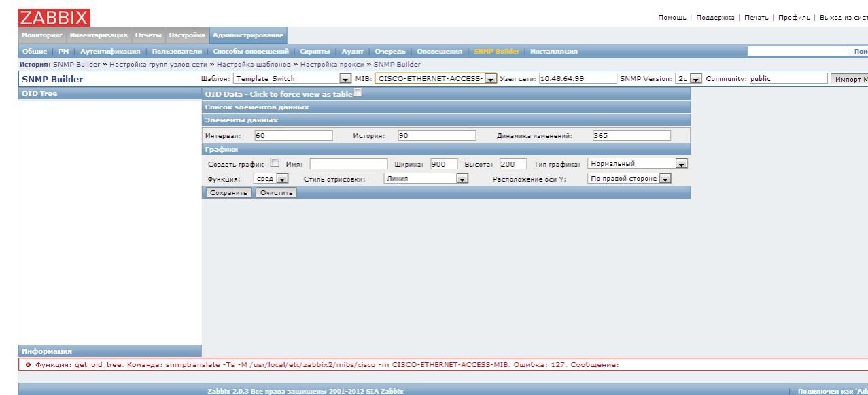Screen dimensions: 868x395
Task: Focus the Community input field
Action: coord(787,79)
